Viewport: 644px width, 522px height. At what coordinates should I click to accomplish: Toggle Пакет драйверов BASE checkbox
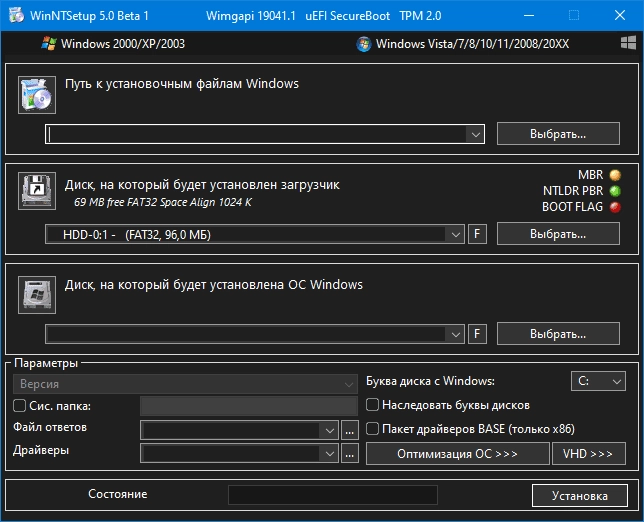(x=372, y=429)
